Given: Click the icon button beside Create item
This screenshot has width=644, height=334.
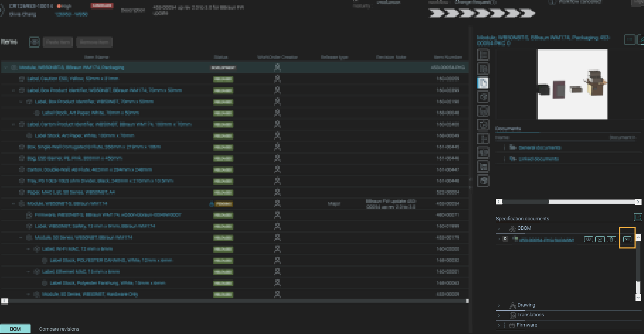Looking at the screenshot, I should pyautogui.click(x=34, y=42).
